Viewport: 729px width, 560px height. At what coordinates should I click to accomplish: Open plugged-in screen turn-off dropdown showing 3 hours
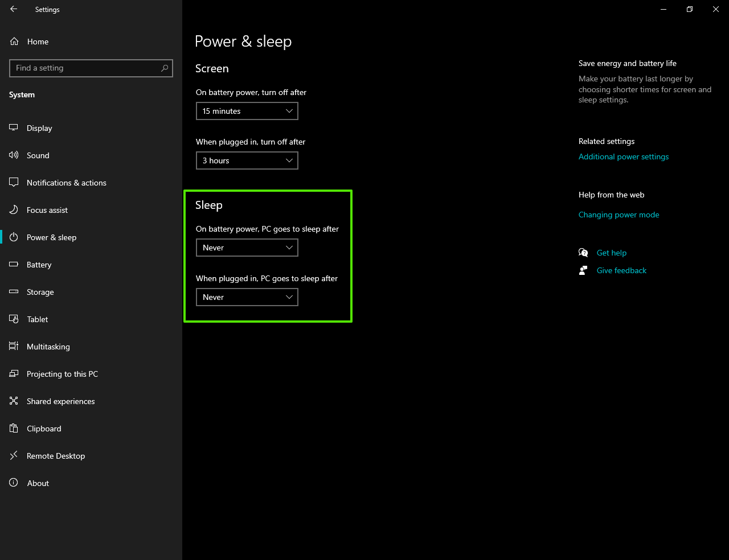247,160
